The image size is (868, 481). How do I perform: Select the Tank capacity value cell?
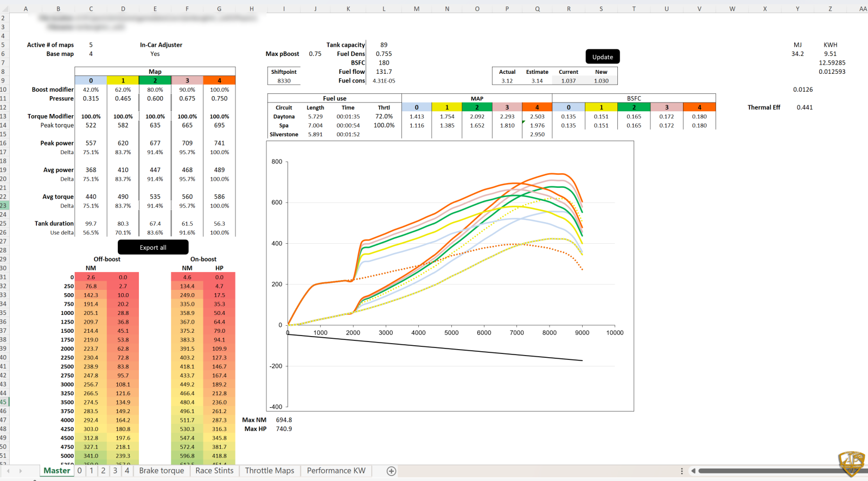click(x=384, y=45)
